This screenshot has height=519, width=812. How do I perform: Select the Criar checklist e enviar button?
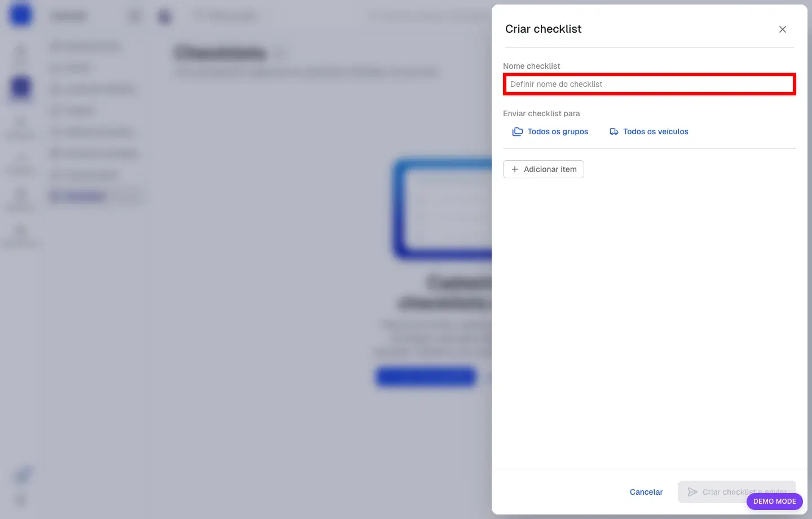737,492
